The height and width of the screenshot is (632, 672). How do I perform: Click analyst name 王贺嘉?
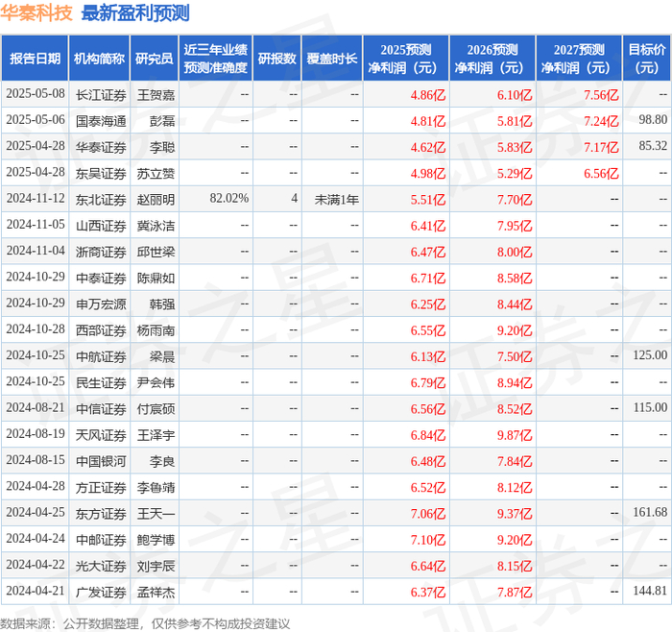156,95
